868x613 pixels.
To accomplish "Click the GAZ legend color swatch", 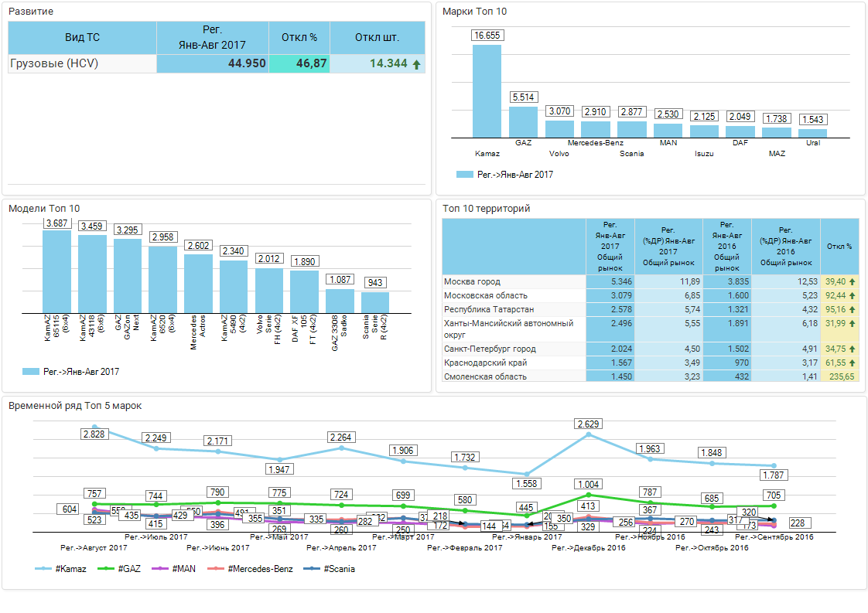I will coord(106,569).
